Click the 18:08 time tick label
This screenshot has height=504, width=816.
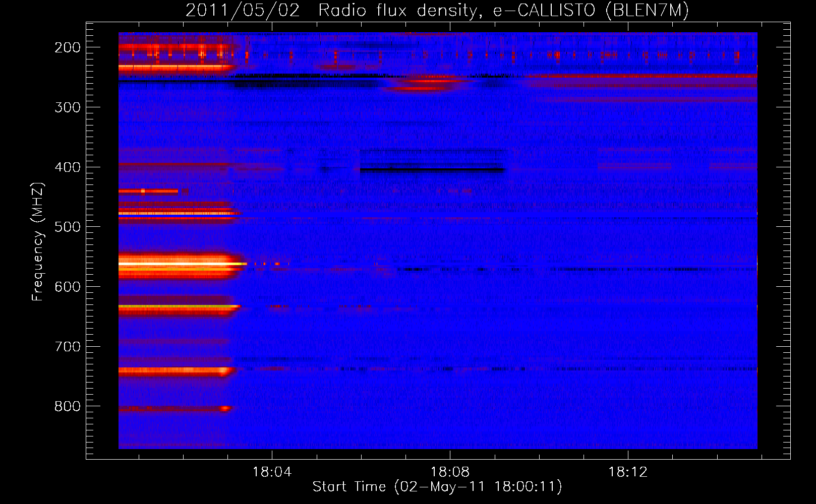click(x=450, y=472)
